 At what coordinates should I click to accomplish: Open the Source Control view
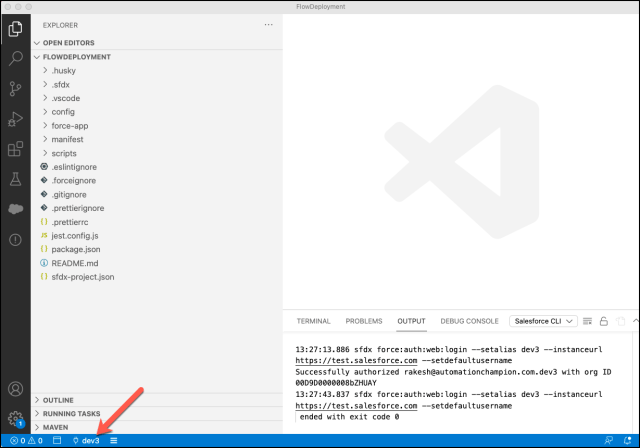[15, 89]
